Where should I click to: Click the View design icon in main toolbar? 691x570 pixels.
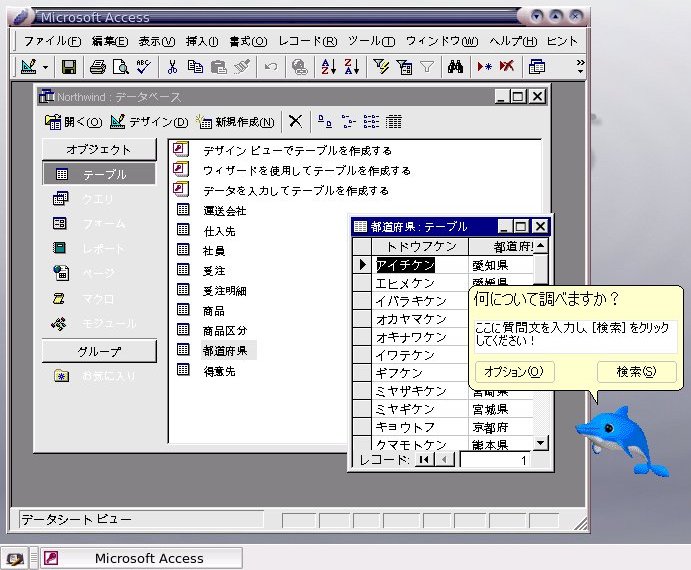coord(29,67)
